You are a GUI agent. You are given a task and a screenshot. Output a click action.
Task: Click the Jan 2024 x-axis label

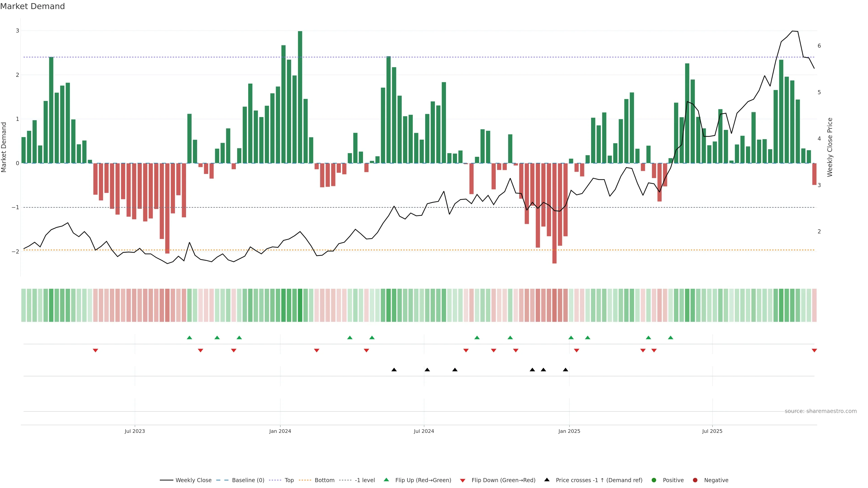[280, 432]
